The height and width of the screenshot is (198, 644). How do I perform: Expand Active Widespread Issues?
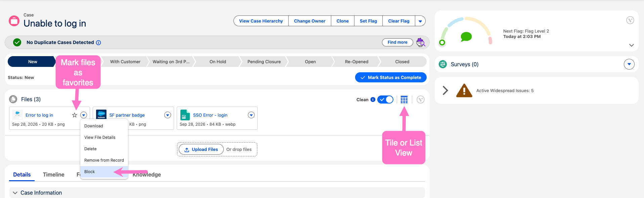[445, 90]
